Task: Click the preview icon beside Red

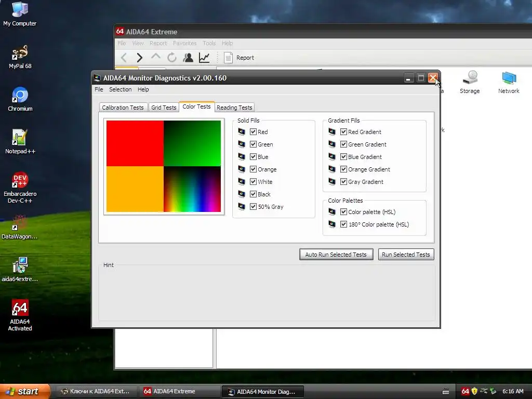Action: click(241, 131)
